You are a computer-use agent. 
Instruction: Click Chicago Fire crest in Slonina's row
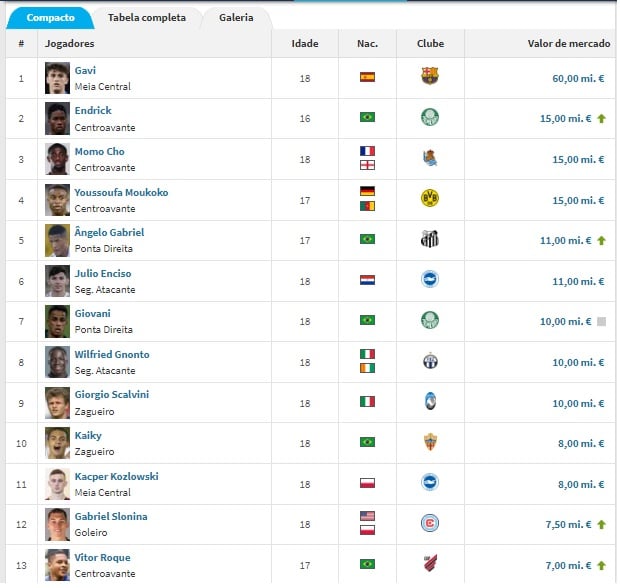tap(430, 523)
